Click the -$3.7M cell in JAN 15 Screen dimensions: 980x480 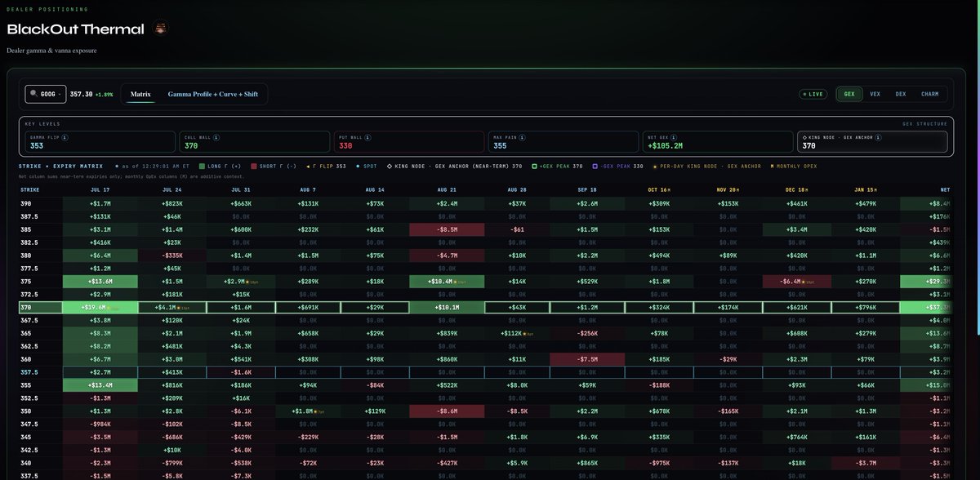point(867,462)
